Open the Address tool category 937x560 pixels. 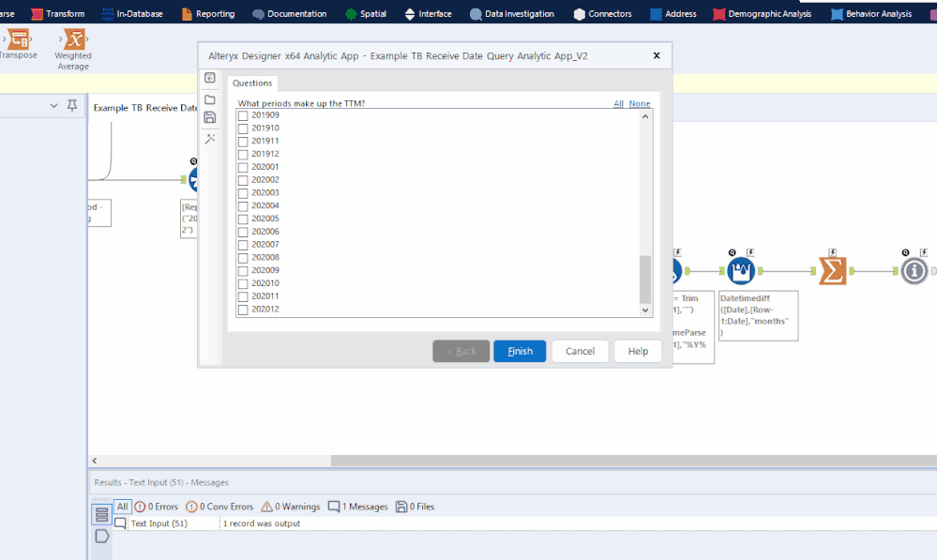point(673,14)
